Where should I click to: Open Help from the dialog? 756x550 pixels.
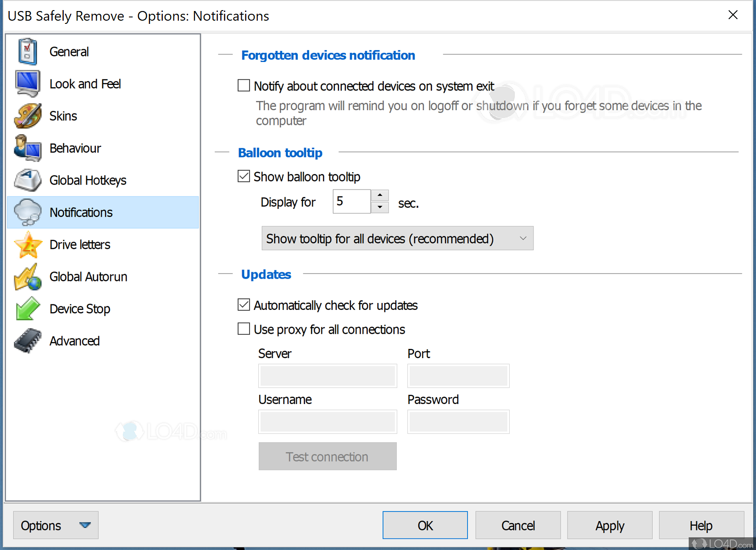click(x=700, y=525)
